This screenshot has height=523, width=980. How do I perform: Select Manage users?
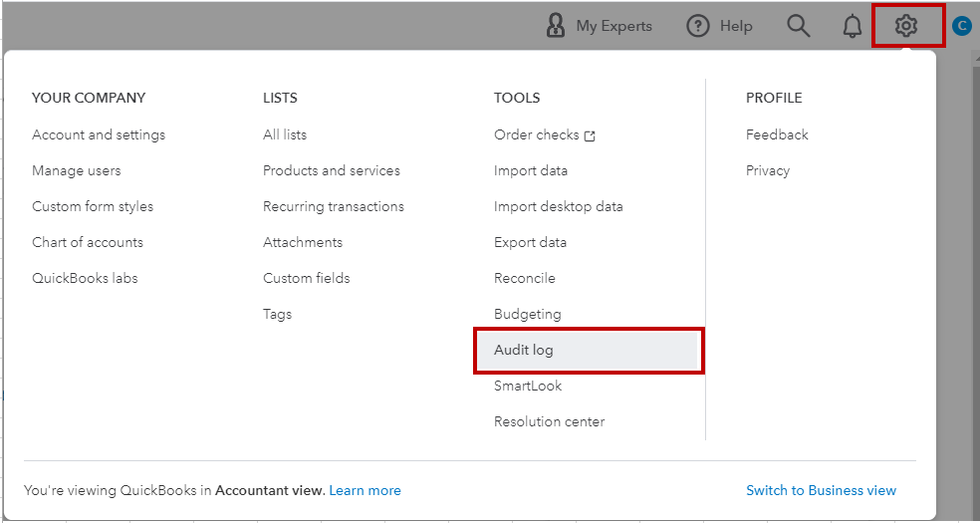point(77,170)
